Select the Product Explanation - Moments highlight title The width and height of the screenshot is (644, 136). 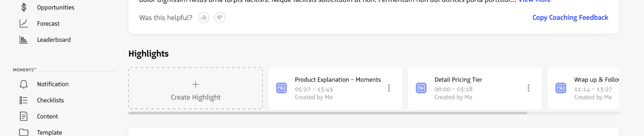(337, 80)
